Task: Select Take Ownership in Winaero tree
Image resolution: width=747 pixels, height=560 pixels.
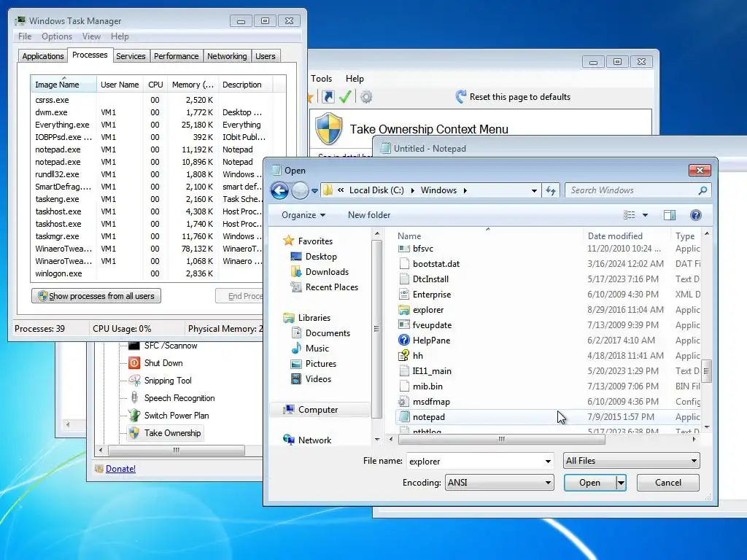Action: click(172, 433)
